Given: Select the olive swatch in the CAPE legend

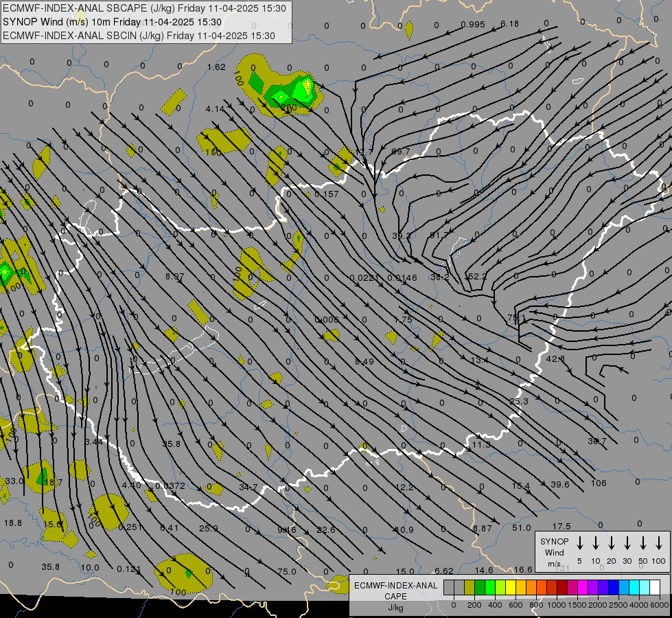Looking at the screenshot, I should tap(470, 588).
